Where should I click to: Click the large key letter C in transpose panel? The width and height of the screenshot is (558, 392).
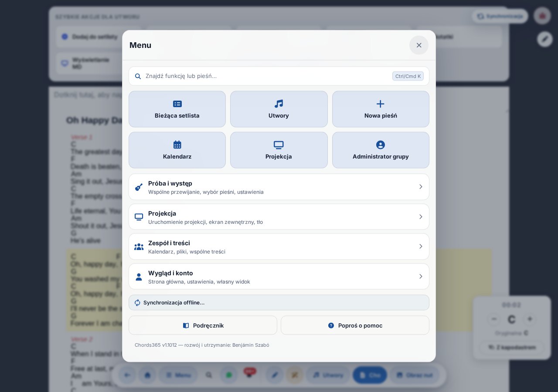tap(512, 320)
